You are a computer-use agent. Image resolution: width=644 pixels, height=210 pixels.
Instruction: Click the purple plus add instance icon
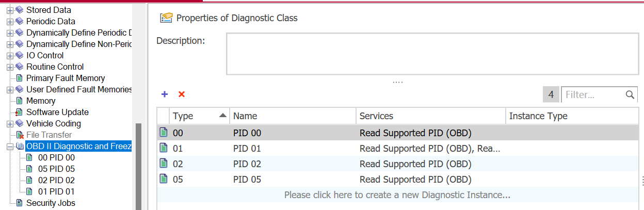tap(165, 94)
